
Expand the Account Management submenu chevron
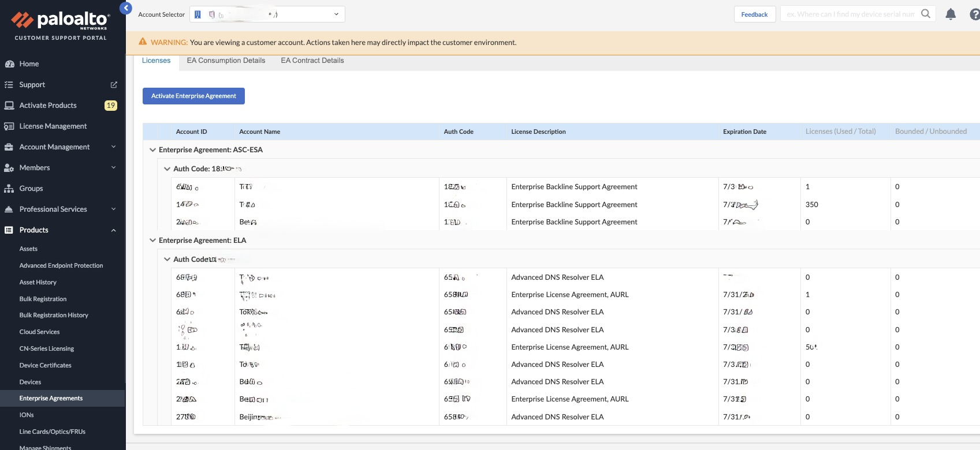click(x=114, y=147)
